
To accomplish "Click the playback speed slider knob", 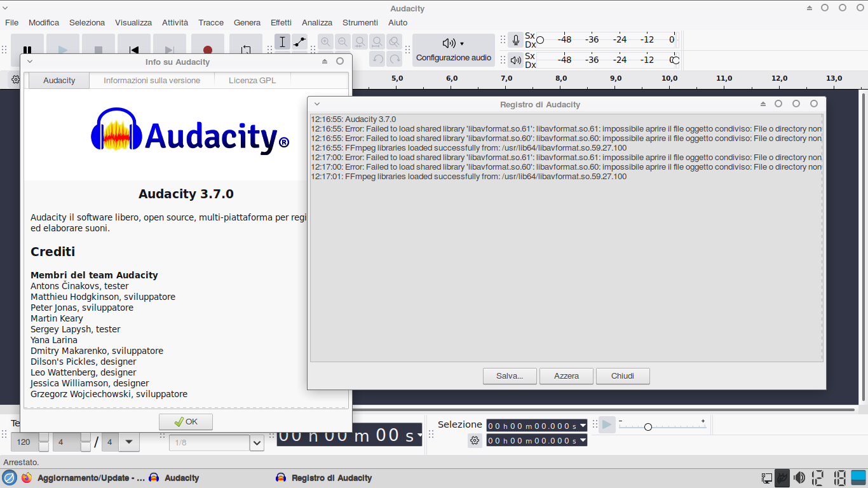I will (648, 427).
